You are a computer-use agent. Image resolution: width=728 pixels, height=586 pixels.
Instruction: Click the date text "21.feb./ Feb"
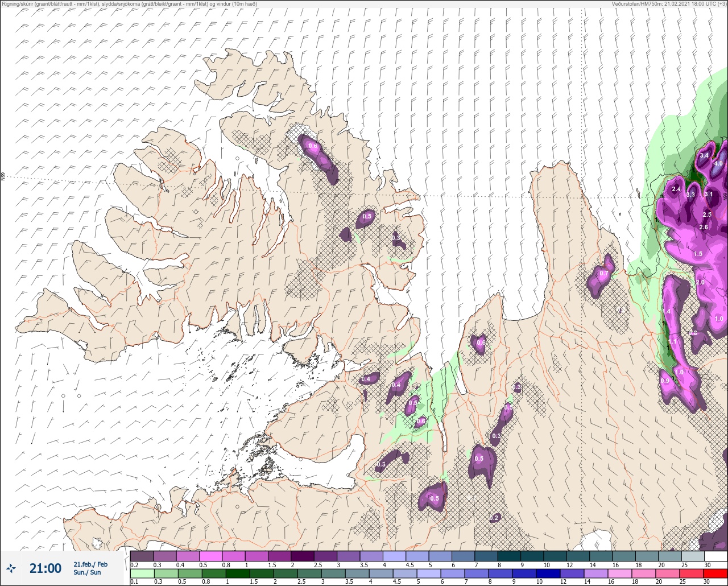point(90,564)
